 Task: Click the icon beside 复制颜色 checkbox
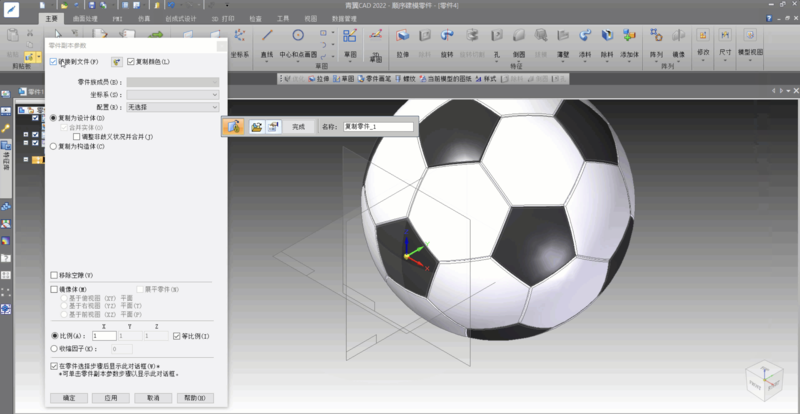116,62
